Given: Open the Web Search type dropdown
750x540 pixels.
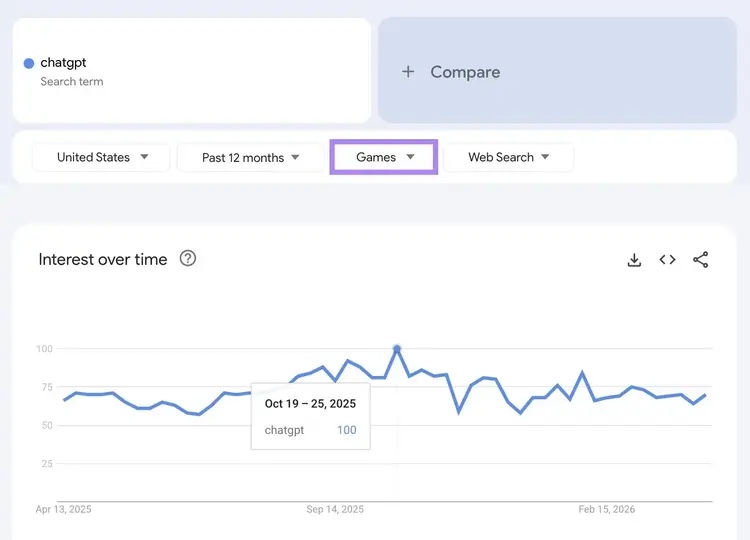Looking at the screenshot, I should (x=508, y=157).
